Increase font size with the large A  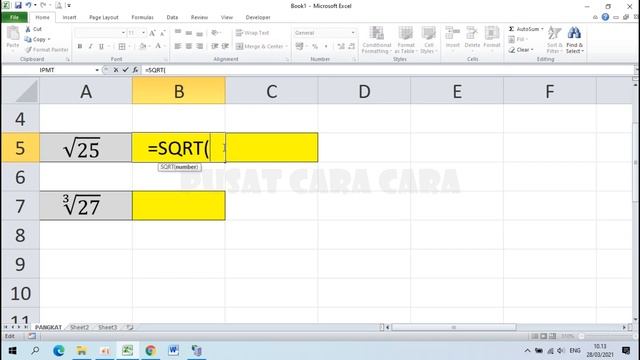tap(152, 33)
